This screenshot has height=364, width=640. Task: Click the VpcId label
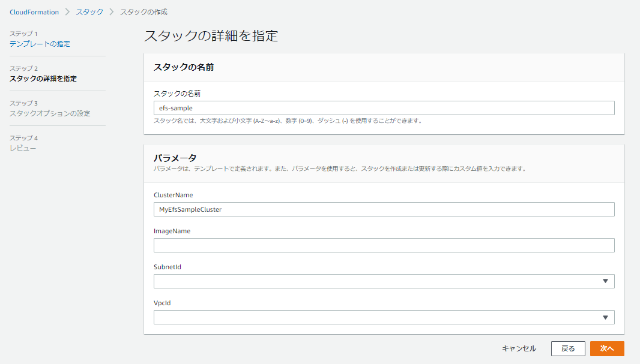pos(162,303)
